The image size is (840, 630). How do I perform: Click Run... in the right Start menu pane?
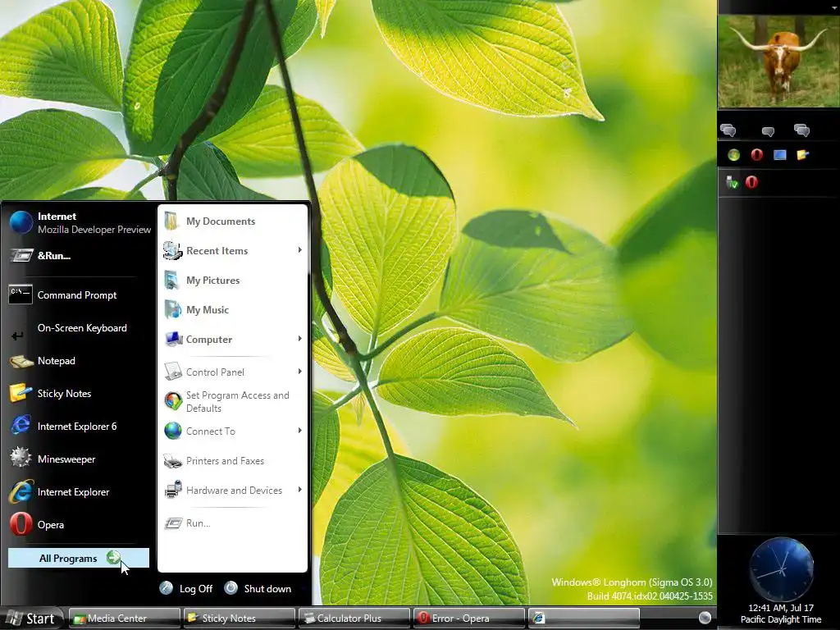point(232,523)
